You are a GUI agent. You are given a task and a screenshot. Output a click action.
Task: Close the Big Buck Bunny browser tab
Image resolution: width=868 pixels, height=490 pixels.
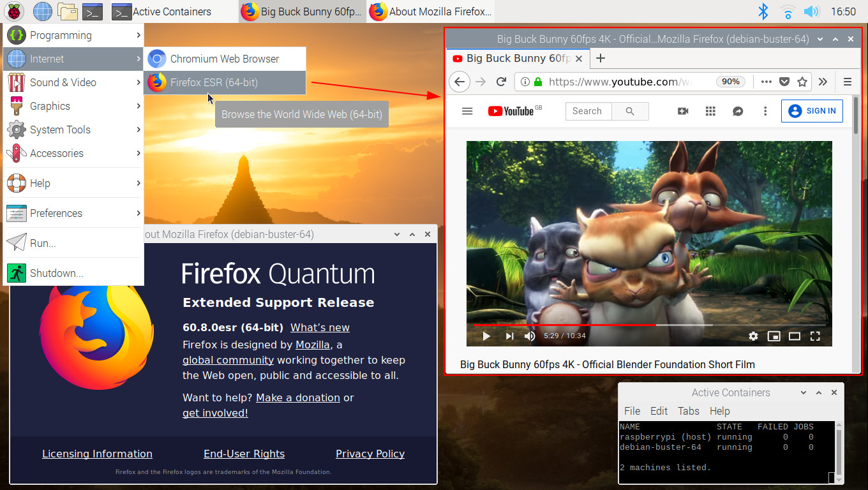[579, 58]
